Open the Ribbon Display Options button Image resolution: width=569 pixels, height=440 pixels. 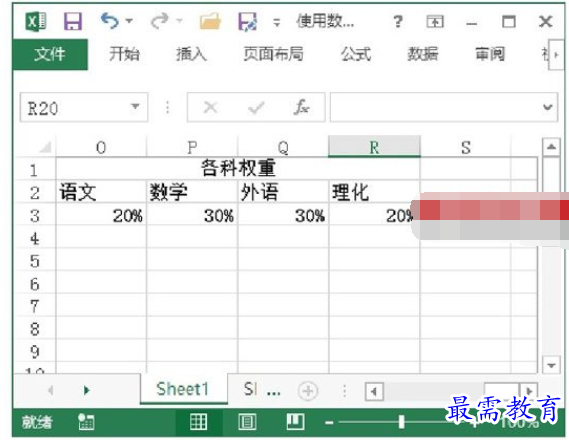click(435, 22)
